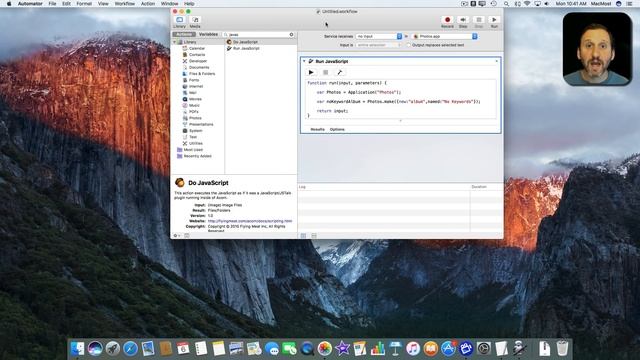Run the workflow with the Run button
Screen dimensions: 640x360
click(494, 20)
